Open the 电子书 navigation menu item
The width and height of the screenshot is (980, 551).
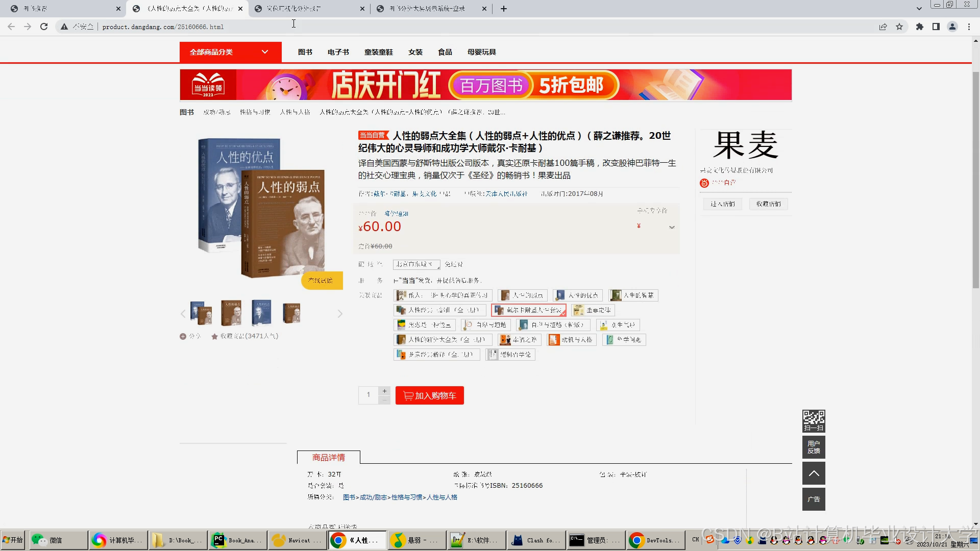(x=338, y=52)
